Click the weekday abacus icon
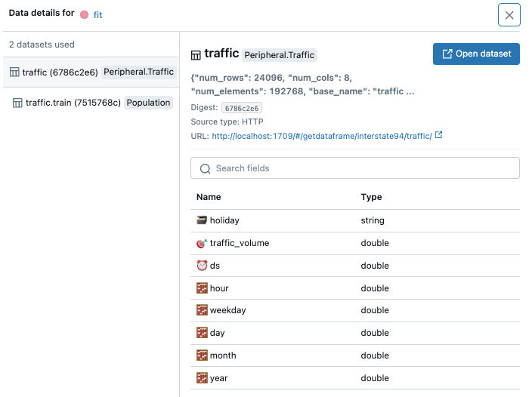Viewport: 532px width, 397px height. pos(202,310)
